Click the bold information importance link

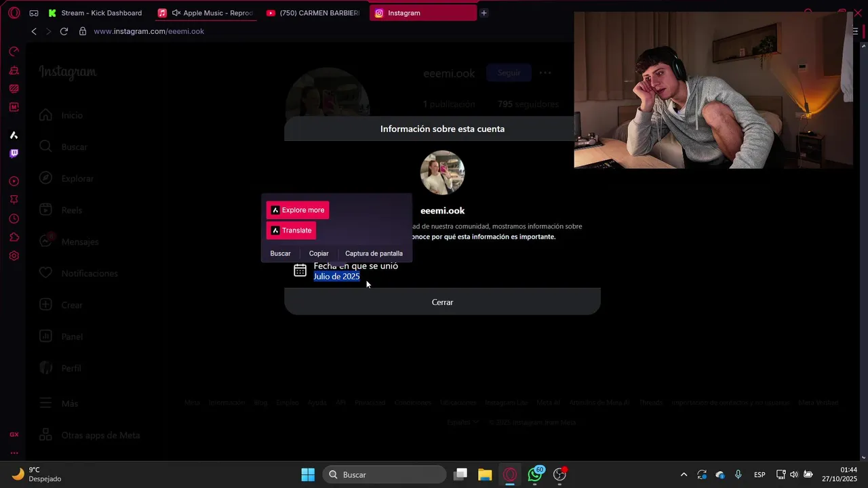coord(484,237)
